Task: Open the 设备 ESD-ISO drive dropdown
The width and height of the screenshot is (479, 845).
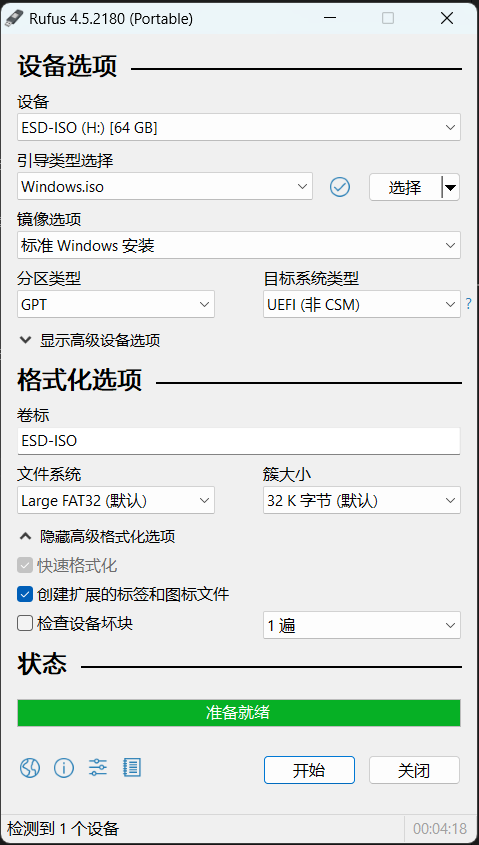Action: 239,127
